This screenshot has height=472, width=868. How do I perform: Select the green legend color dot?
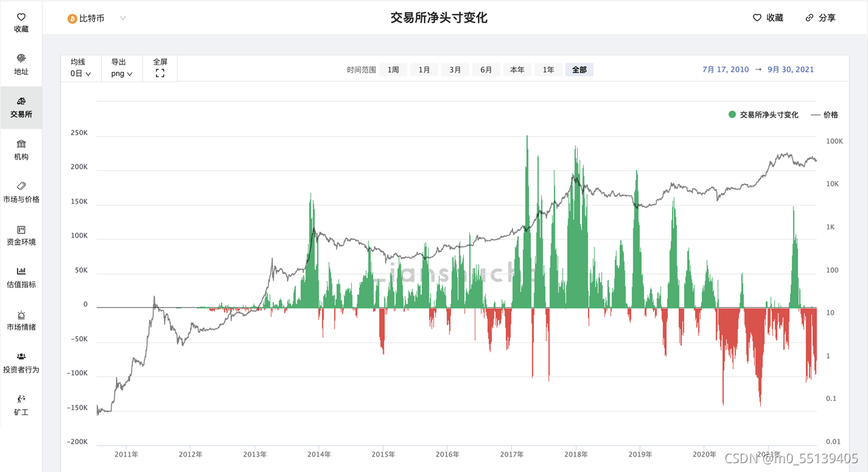[731, 115]
